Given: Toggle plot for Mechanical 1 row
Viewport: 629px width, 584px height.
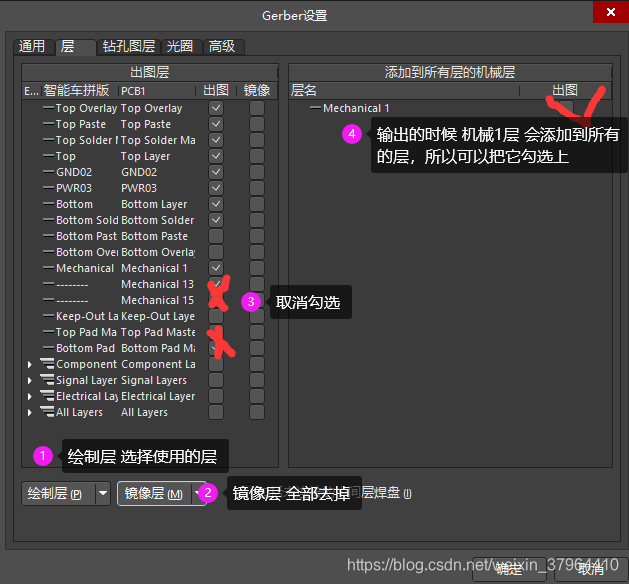Looking at the screenshot, I should pyautogui.click(x=216, y=268).
